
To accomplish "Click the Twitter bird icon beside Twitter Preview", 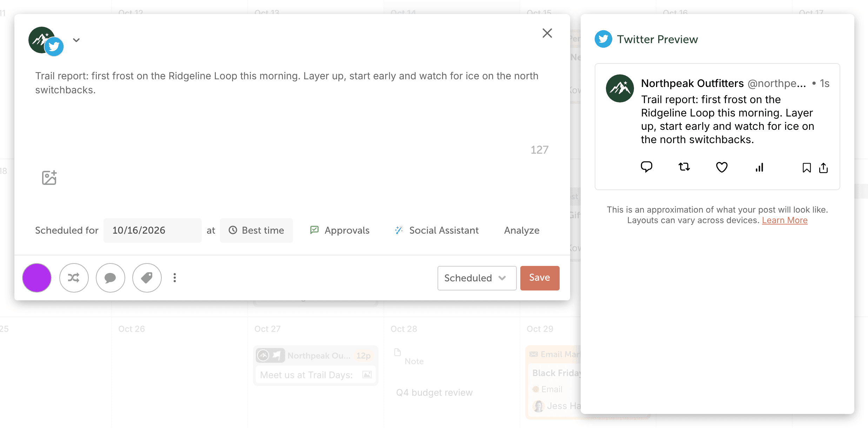I will tap(603, 39).
